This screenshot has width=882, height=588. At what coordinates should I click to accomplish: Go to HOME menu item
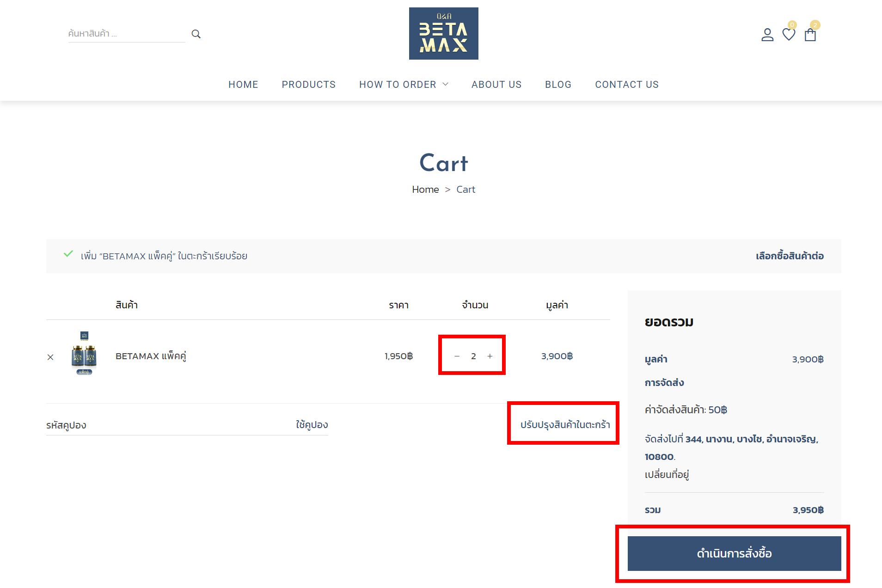[243, 85]
